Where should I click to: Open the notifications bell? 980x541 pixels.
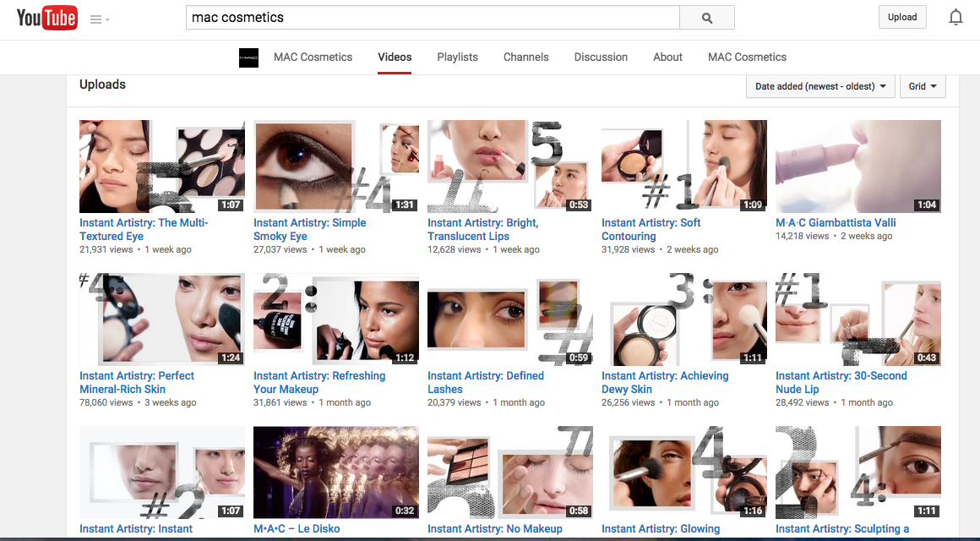[955, 18]
